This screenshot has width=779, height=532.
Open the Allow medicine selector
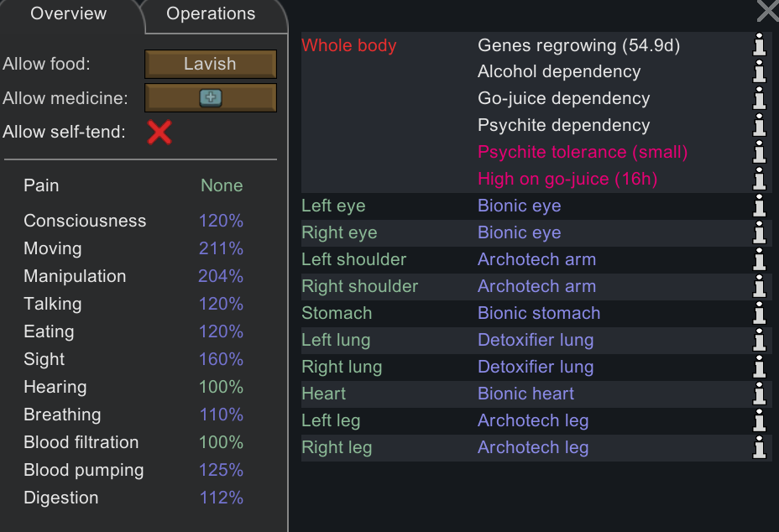tap(210, 98)
